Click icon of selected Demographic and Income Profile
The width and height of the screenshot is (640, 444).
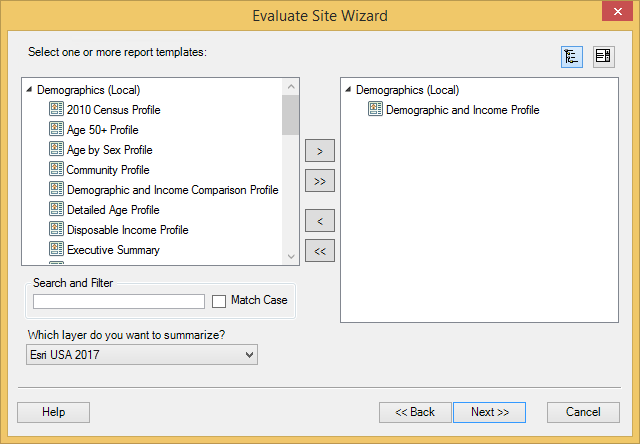tap(375, 110)
